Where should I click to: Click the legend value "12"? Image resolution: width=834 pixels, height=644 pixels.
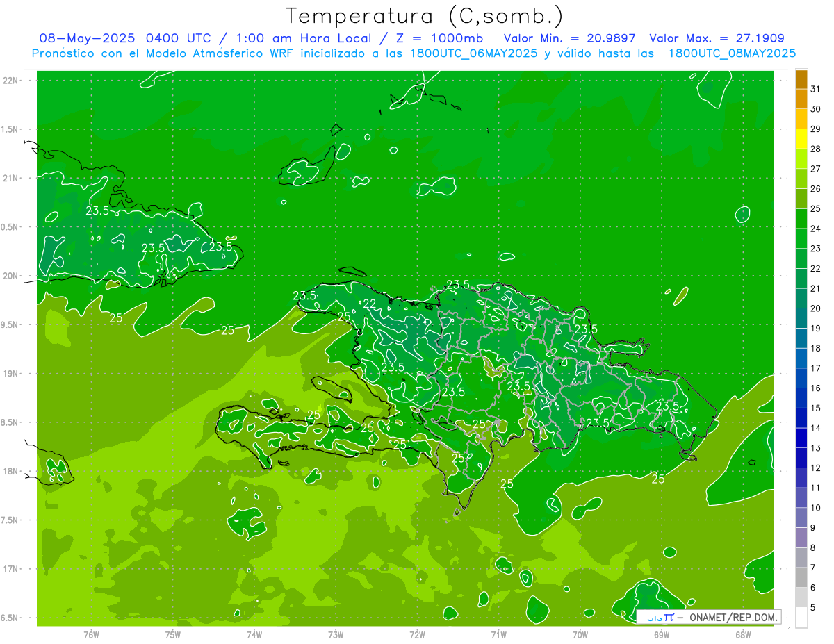(815, 468)
